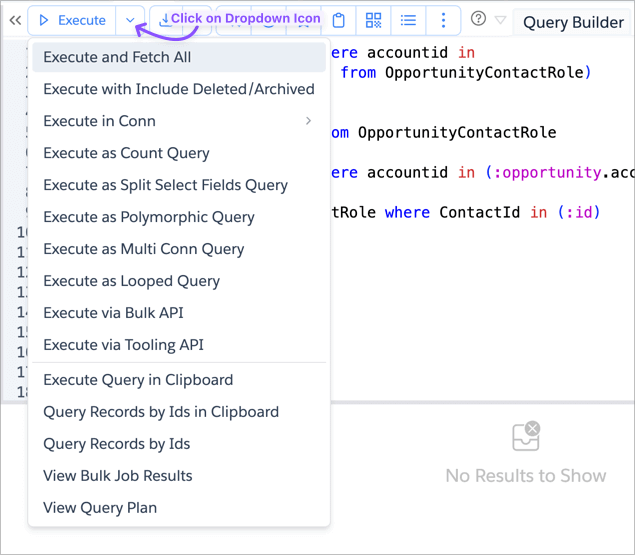Select Query Records by Ids in Clipboard
This screenshot has width=635, height=555.
(160, 412)
